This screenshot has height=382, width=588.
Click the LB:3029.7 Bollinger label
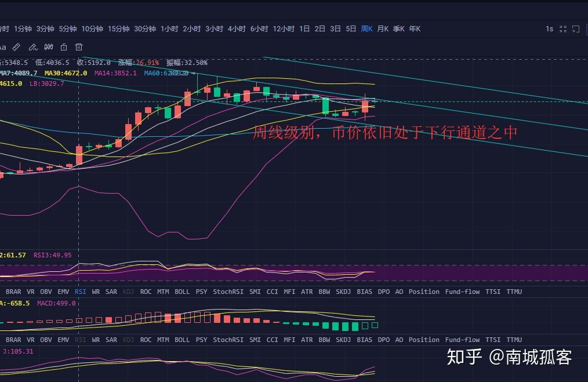pyautogui.click(x=46, y=83)
